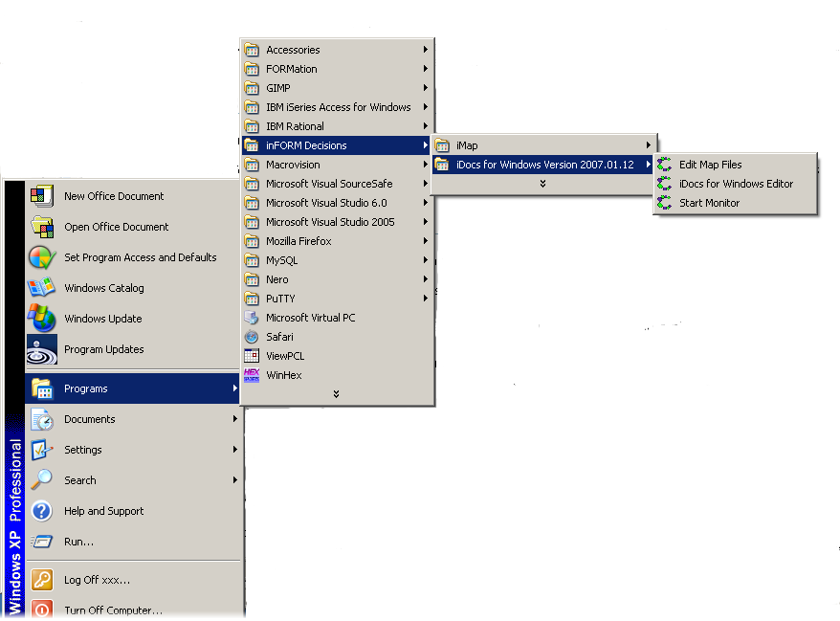Click the PuTTY folder icon
Viewport: 840px width, 621px height.
click(x=252, y=299)
